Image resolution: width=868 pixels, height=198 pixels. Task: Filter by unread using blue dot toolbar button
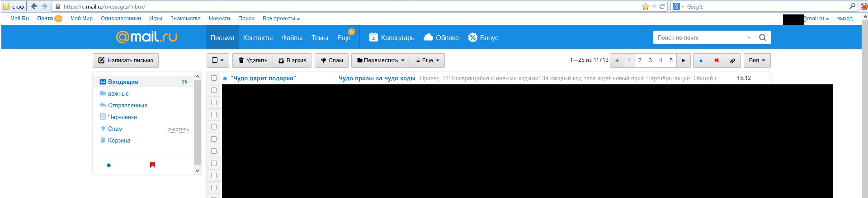tap(701, 60)
